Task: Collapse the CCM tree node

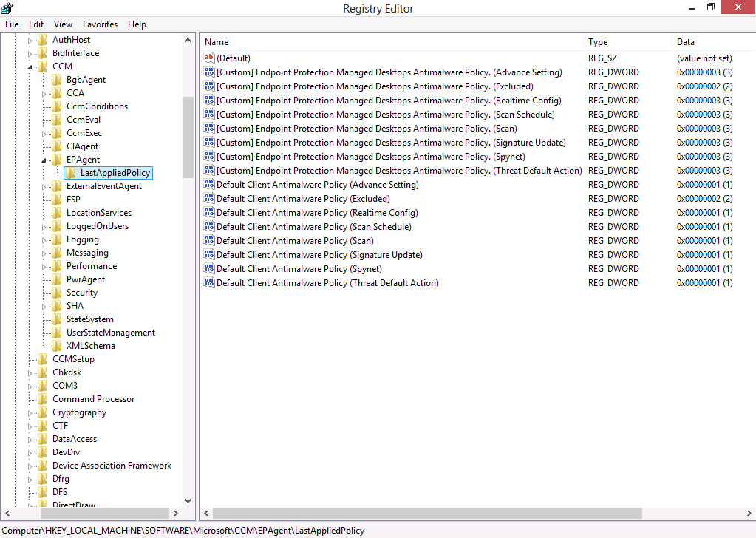Action: [30, 67]
